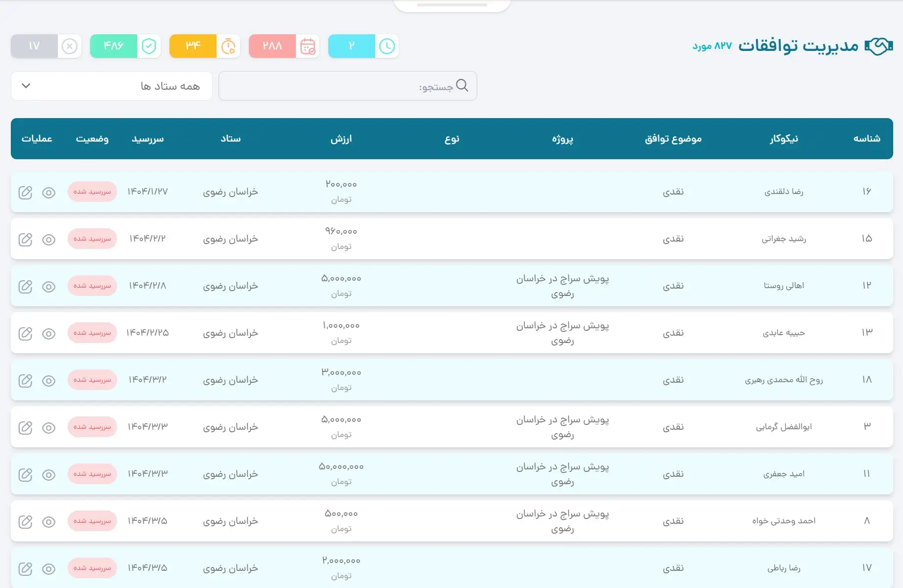Click the edit icon for رضا رباطی row
Screen dimensions: 903x588
[25, 569]
